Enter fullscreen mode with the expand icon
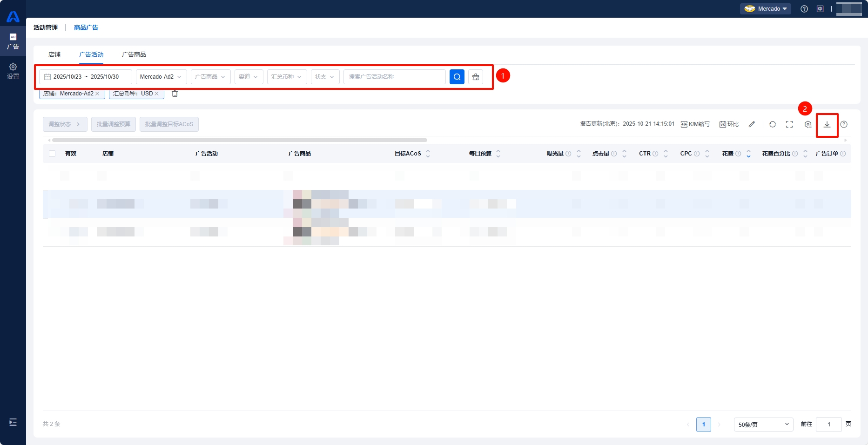The height and width of the screenshot is (445, 868). click(789, 124)
